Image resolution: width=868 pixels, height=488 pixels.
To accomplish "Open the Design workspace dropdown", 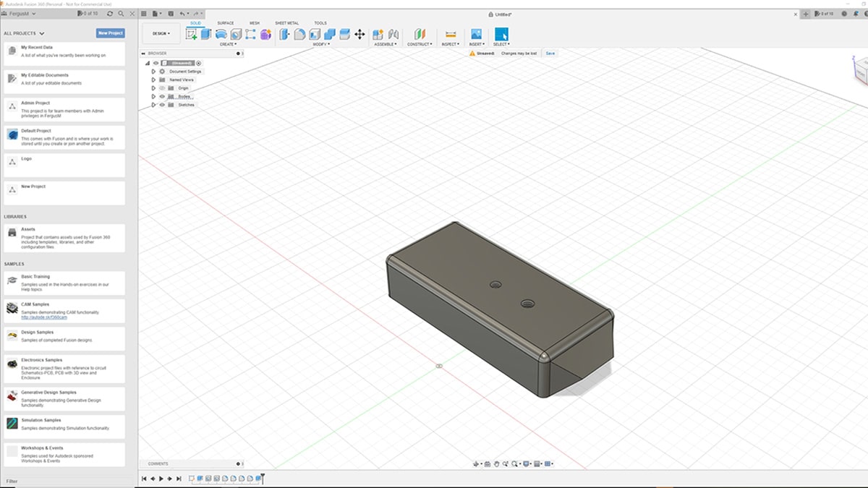I will click(161, 33).
